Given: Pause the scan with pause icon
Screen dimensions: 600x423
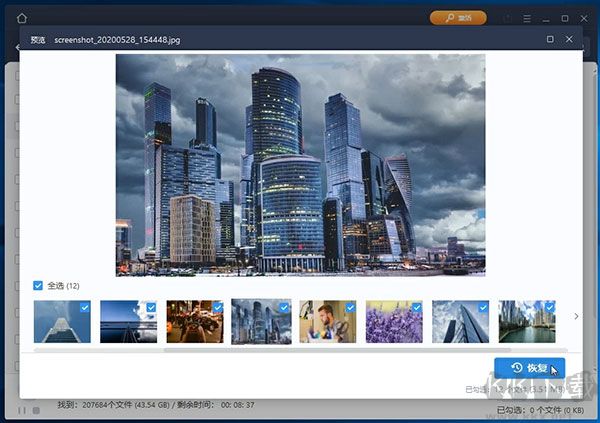Looking at the screenshot, I should (x=21, y=410).
